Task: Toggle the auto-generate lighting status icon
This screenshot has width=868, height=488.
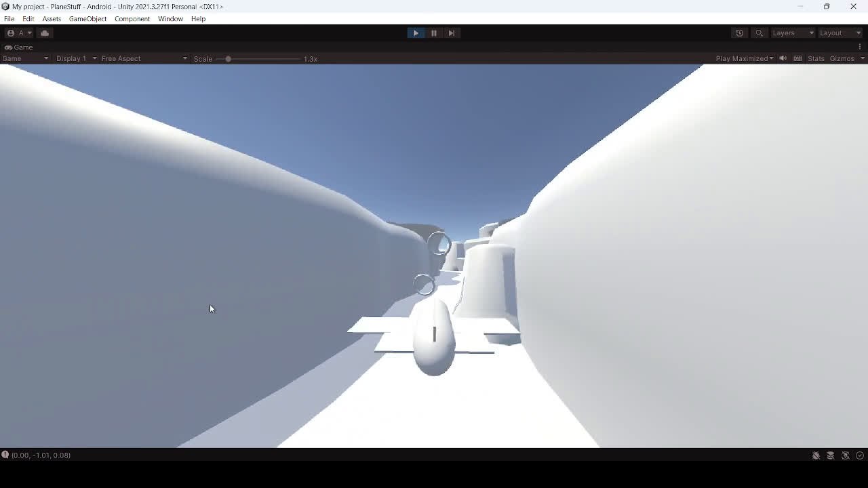Action: click(846, 455)
